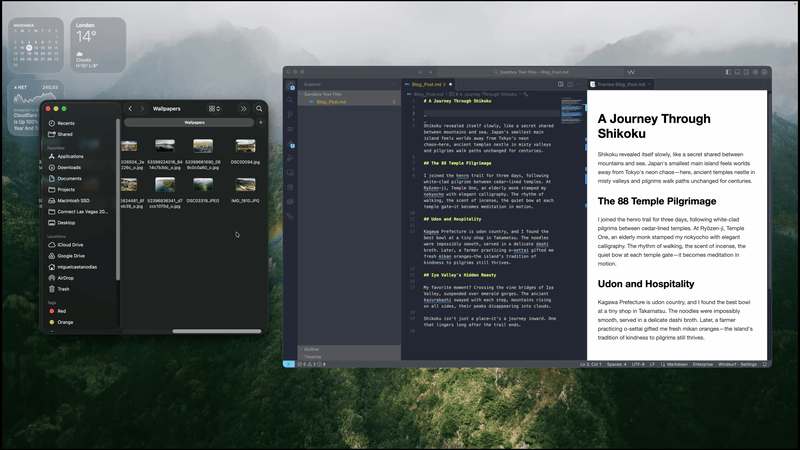Open errors and warnings in the status bar
The height and width of the screenshot is (450, 800).
[312, 364]
